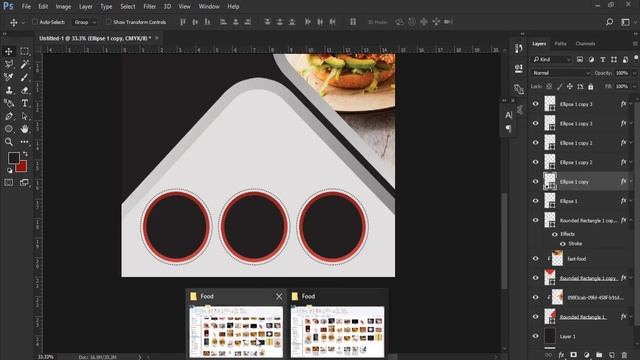Click the search magnifier in the options bar
The image size is (640, 360).
click(609, 22)
